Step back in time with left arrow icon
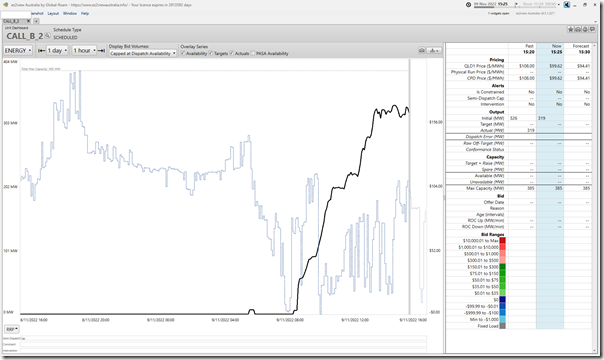Image resolution: width=604 pixels, height=360 pixels. (x=41, y=50)
